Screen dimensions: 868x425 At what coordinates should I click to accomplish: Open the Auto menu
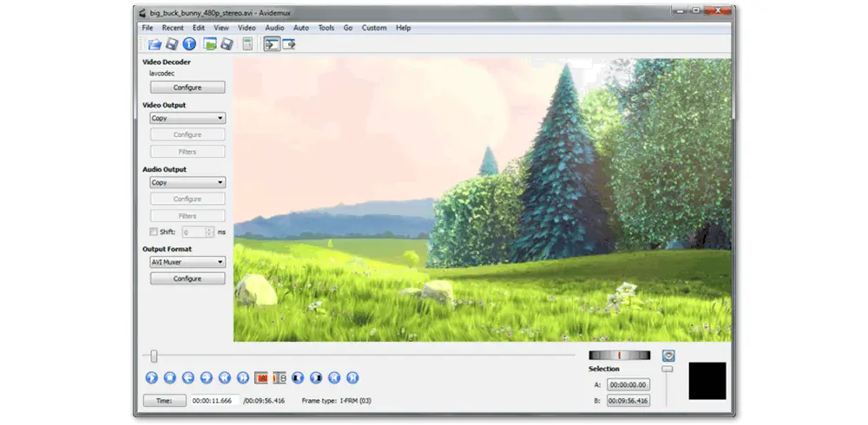(x=301, y=28)
